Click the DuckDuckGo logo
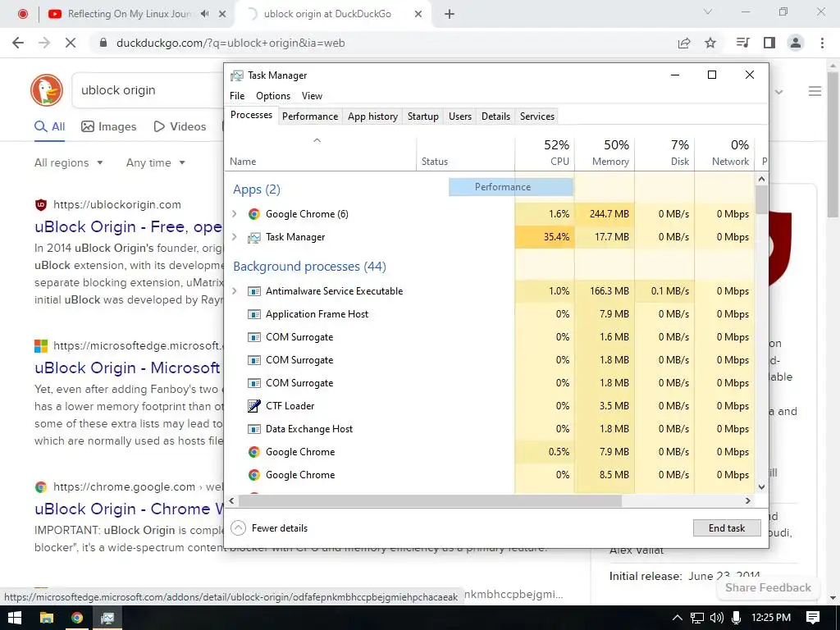840x630 pixels. [47, 90]
